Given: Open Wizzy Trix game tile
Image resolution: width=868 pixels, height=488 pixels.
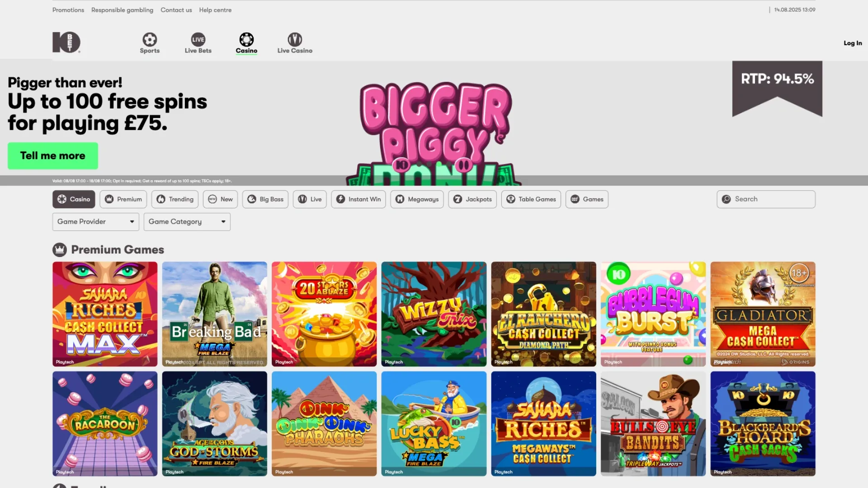Looking at the screenshot, I should point(434,314).
